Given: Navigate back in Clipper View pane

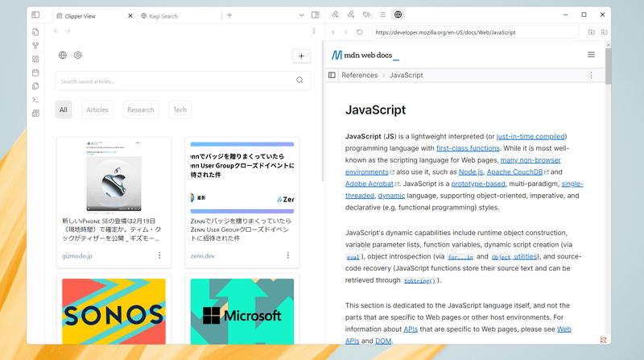Looking at the screenshot, I should 56,31.
